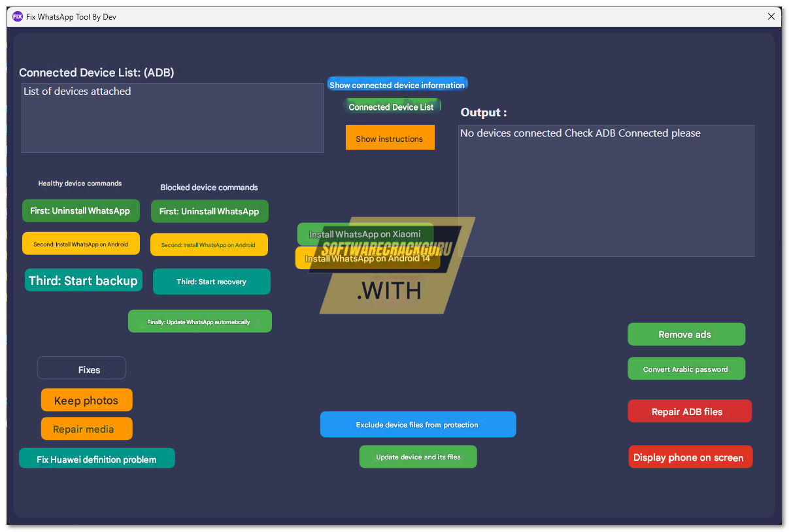Click Remove ads button
This screenshot has width=789, height=532.
pyautogui.click(x=686, y=334)
